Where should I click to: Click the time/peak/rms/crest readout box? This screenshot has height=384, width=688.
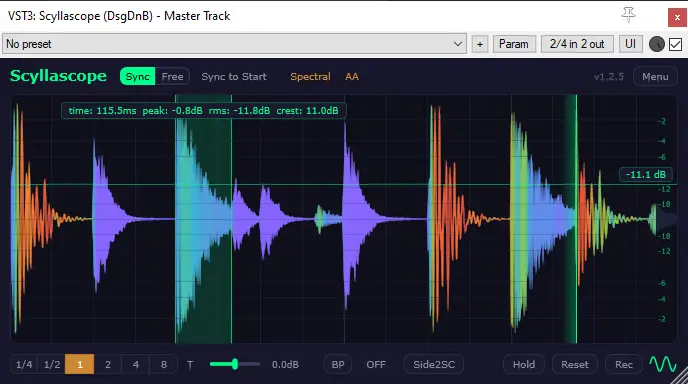[204, 111]
